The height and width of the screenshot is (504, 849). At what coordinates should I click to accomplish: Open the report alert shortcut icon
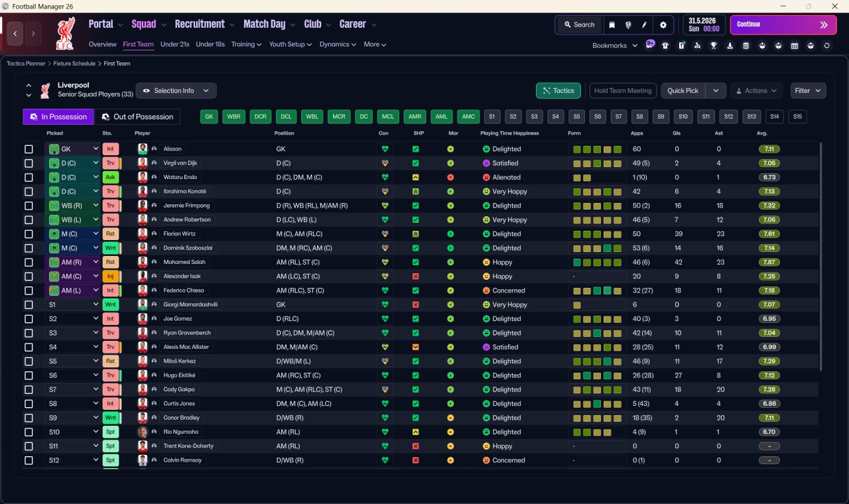[x=681, y=46]
